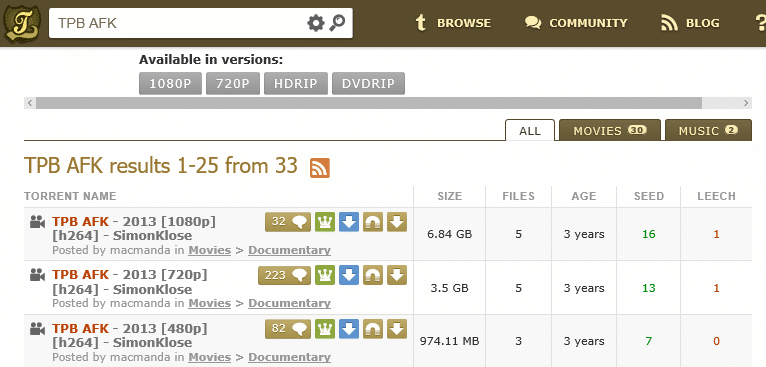This screenshot has height=367, width=766.
Task: Subscribe via the orange RSS feed icon
Action: [320, 168]
